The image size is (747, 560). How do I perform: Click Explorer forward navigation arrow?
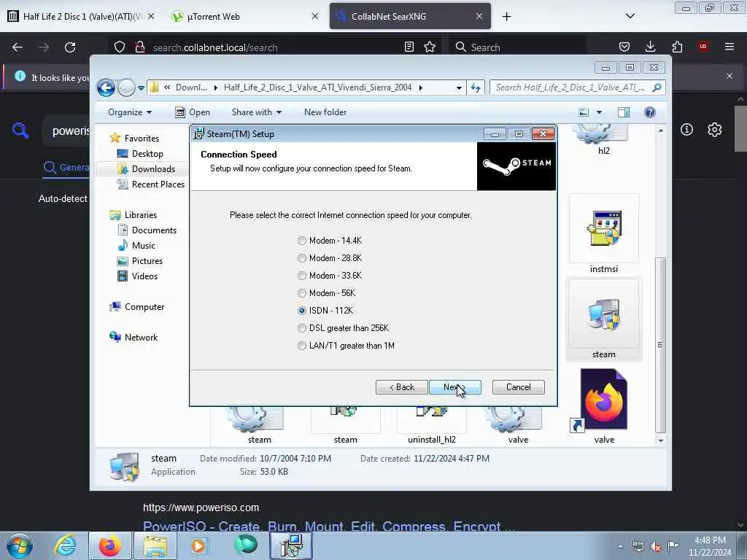pos(126,87)
